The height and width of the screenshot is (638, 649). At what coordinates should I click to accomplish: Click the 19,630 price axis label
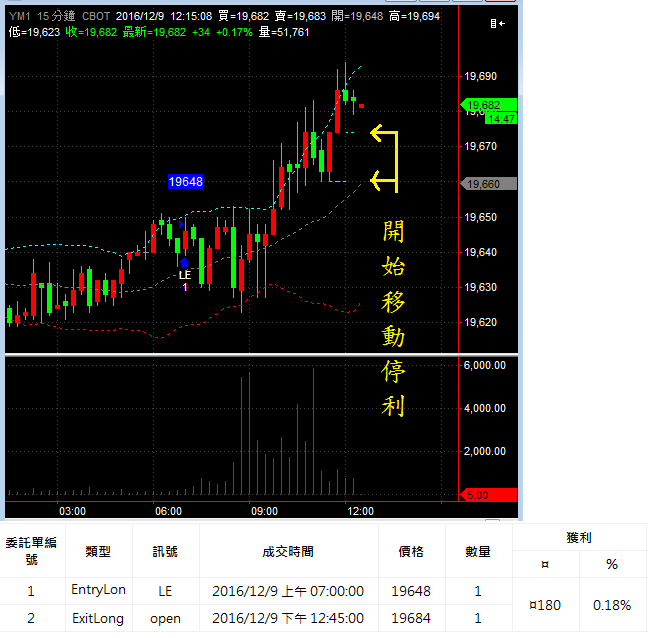pyautogui.click(x=481, y=287)
